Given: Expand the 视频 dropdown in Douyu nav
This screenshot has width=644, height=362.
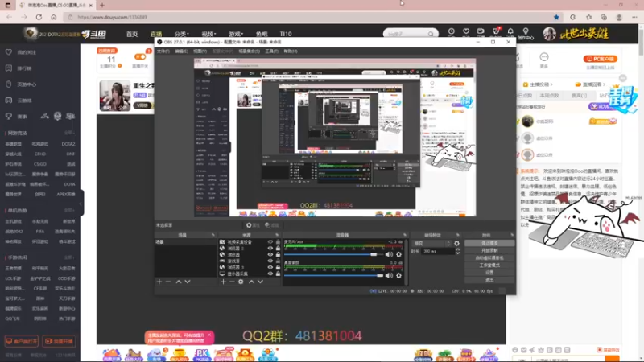Looking at the screenshot, I should pos(208,34).
